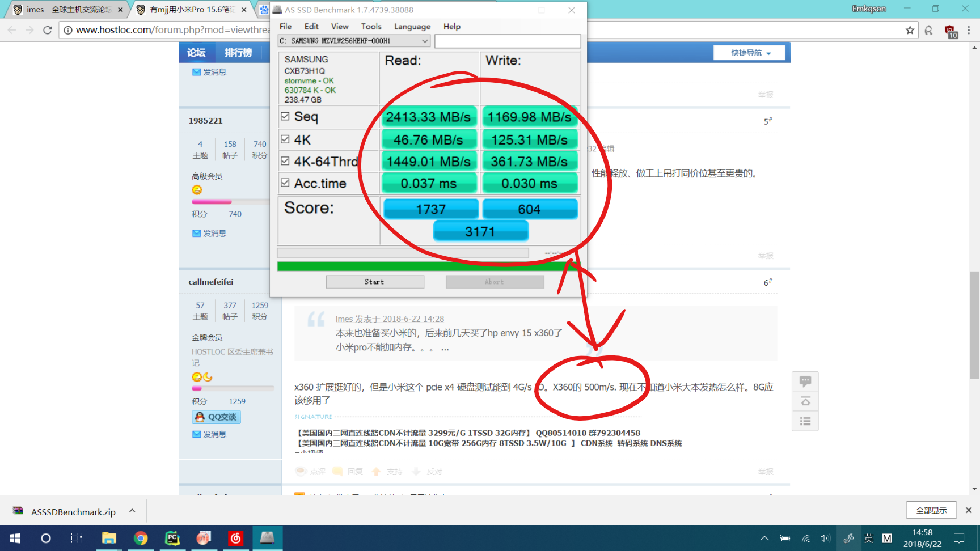Open Task View in the taskbar
This screenshot has height=551, width=980.
(x=77, y=538)
